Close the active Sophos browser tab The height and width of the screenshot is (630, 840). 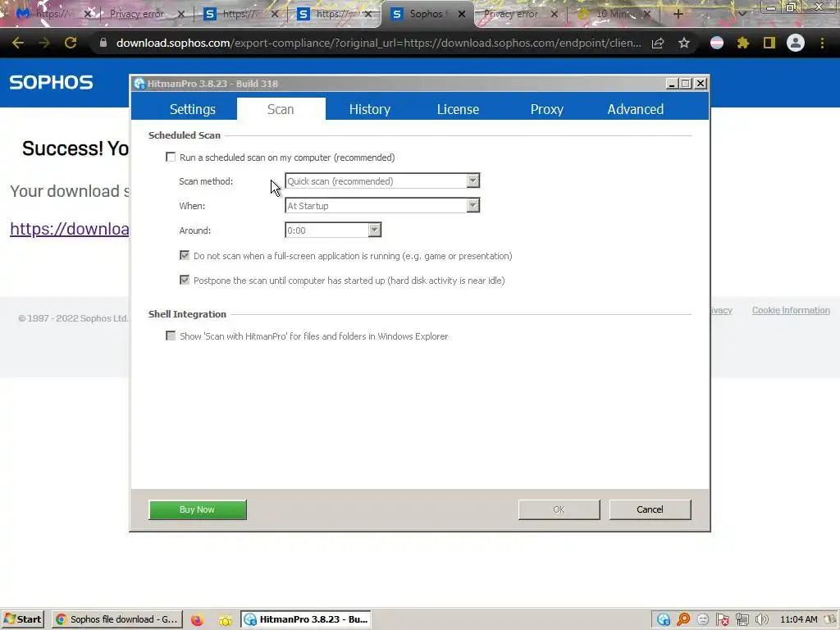[x=462, y=14]
